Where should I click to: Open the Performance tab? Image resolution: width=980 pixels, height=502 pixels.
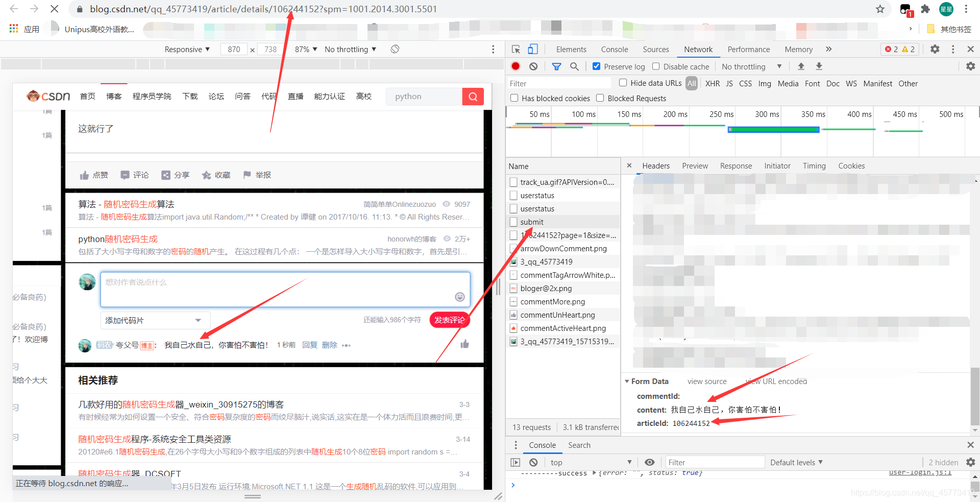tap(748, 49)
